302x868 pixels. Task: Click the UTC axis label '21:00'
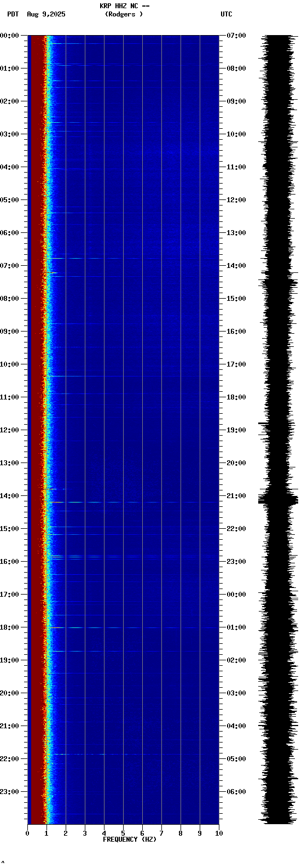[x=236, y=496]
